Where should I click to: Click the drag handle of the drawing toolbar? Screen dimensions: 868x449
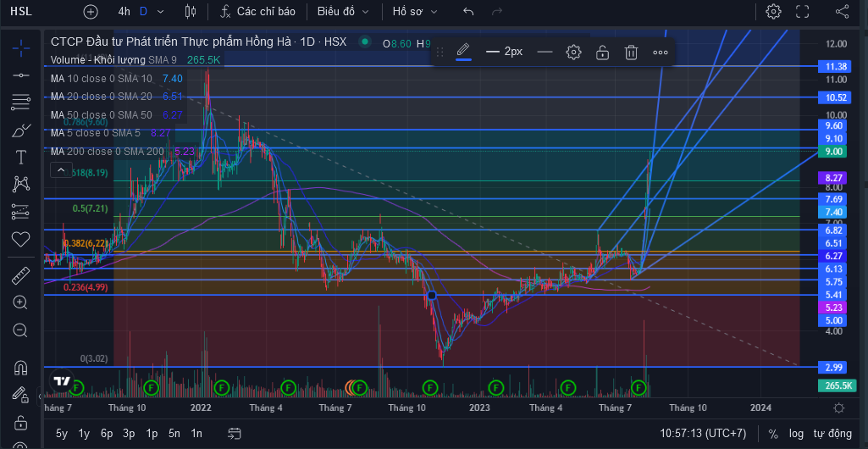point(440,52)
